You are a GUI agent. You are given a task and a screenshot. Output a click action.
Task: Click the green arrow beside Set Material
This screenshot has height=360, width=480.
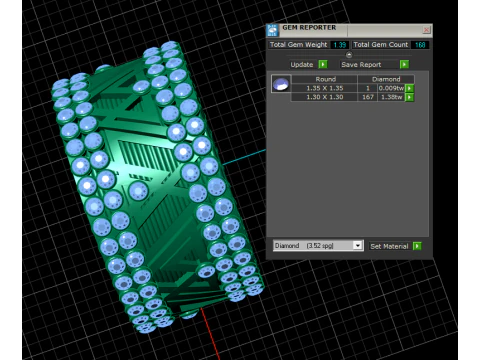(417, 246)
